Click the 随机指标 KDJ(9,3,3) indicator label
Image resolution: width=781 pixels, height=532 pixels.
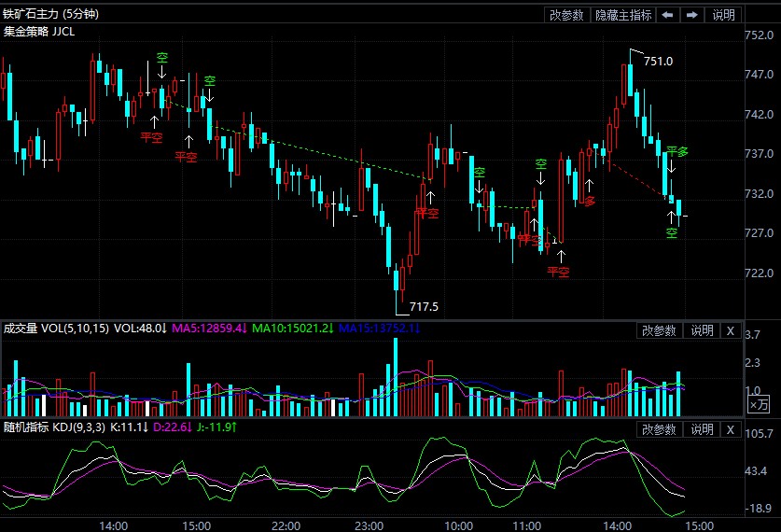click(x=54, y=427)
